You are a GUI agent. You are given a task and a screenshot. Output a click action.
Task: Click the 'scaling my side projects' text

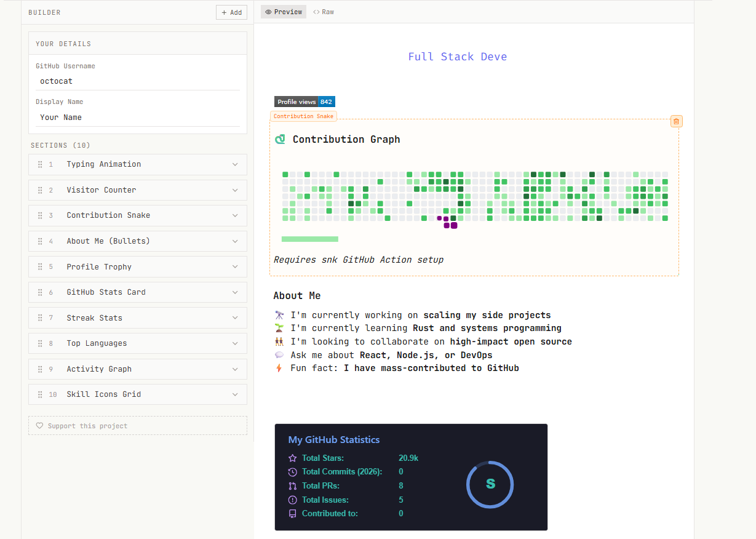point(487,315)
